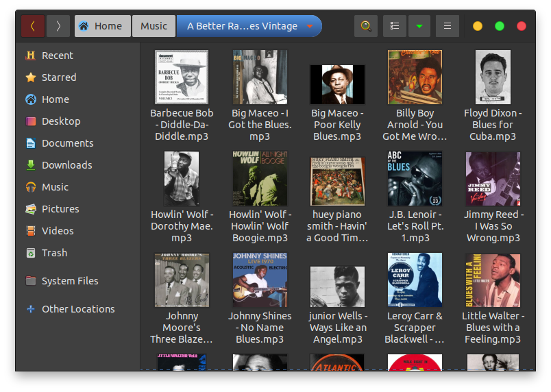
Task: Open Music in sidebar
Action: point(77,187)
